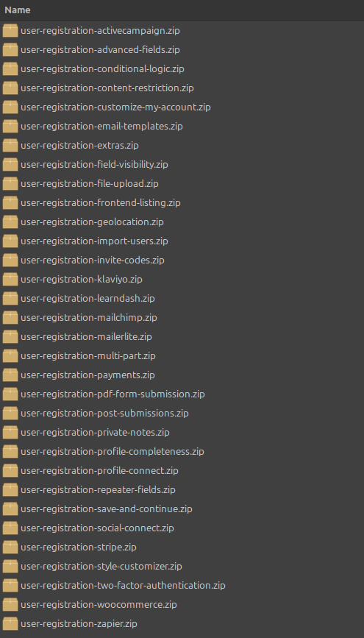Select file name user-registration-stripe.zip
Screen dimensions: 364x638
[79, 547]
